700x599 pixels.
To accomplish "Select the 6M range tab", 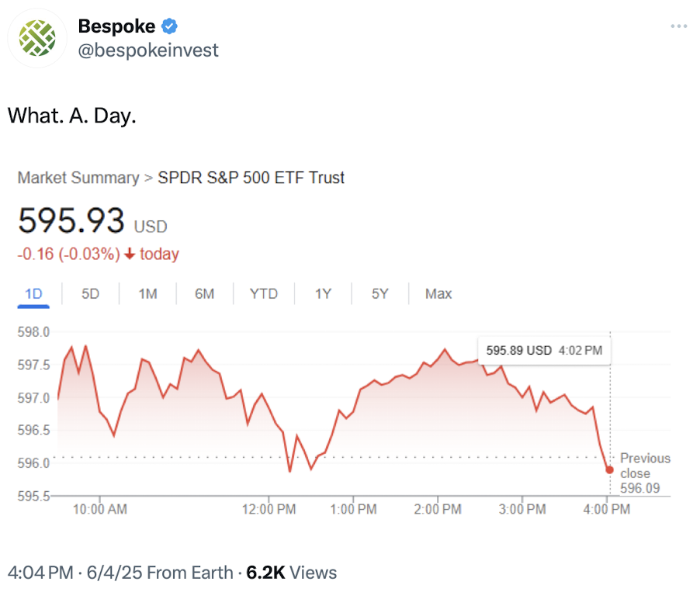I will tap(204, 294).
